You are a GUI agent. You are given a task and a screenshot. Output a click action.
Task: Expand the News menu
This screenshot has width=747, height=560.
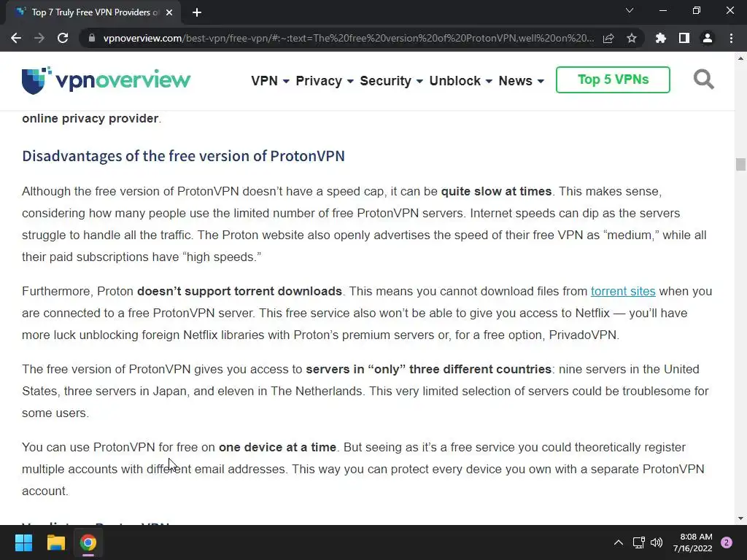[521, 81]
